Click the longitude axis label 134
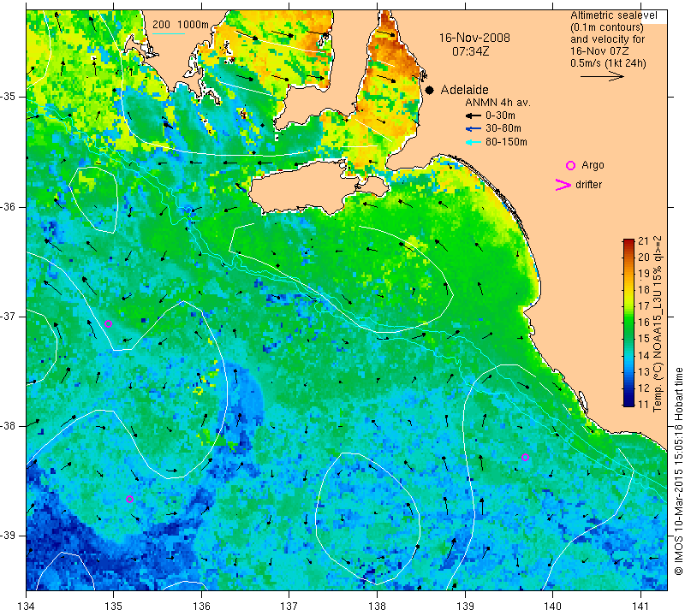Screen dimensions: 685x616 26,606
